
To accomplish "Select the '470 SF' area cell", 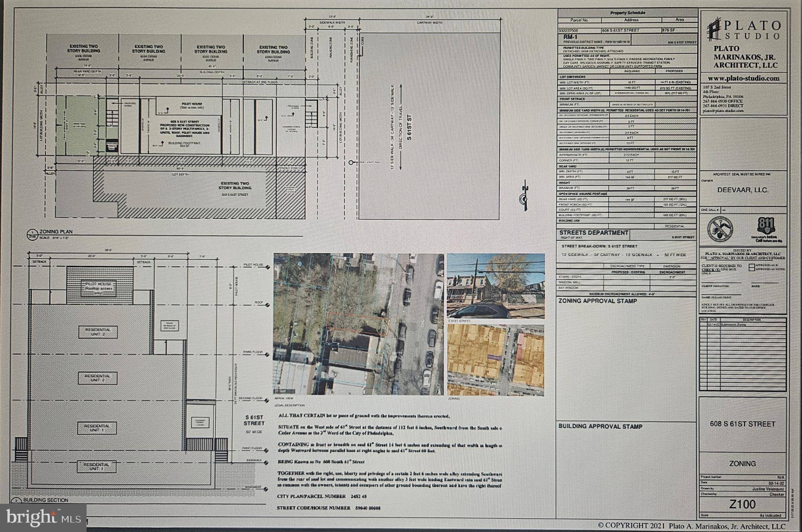I will (x=679, y=30).
